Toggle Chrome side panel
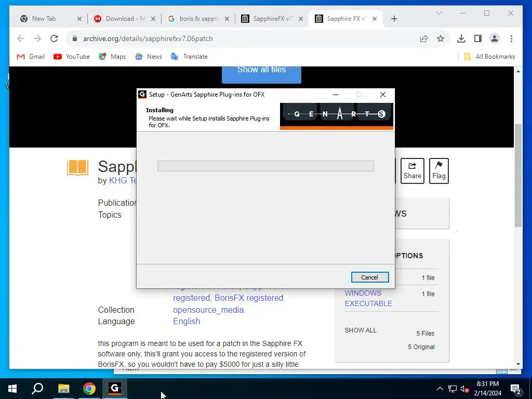532x399 pixels. (478, 38)
